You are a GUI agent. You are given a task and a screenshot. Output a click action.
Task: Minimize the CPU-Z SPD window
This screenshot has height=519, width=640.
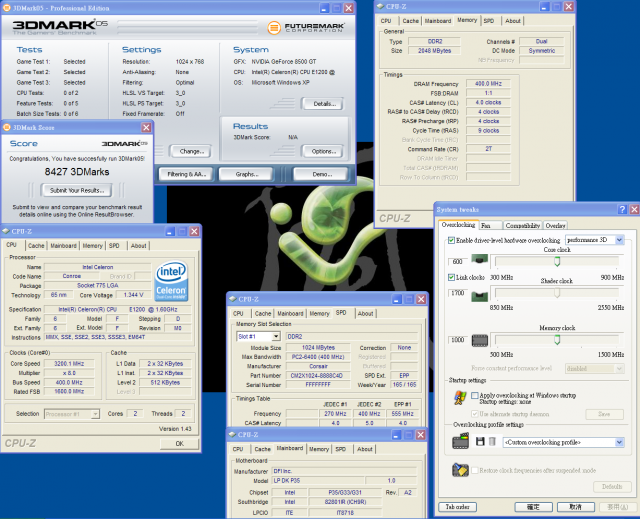point(397,299)
